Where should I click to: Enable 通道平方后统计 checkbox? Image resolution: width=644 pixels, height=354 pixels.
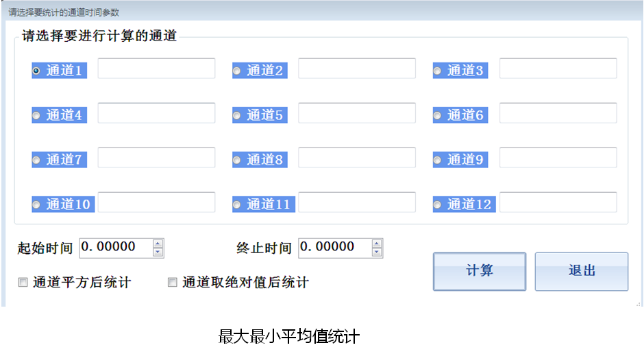click(x=23, y=282)
